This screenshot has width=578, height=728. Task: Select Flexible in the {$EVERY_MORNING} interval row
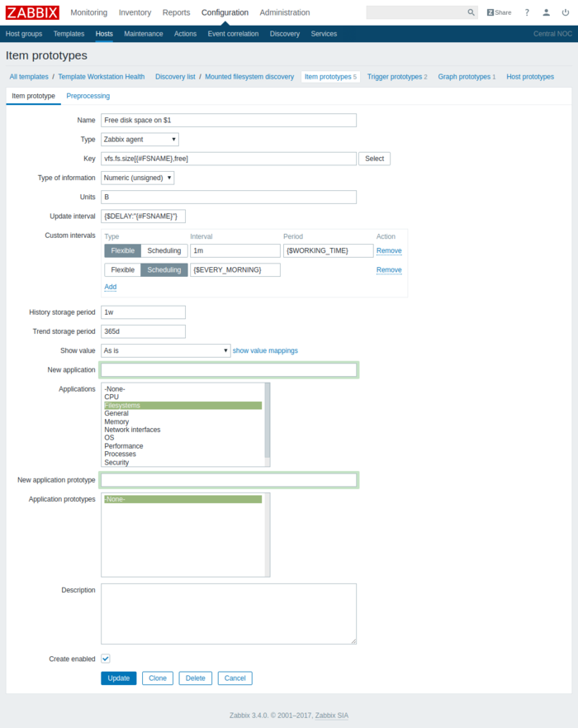click(x=122, y=269)
